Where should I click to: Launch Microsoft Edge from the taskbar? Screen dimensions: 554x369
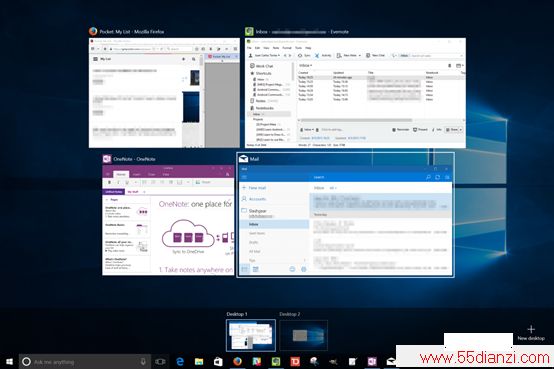(181, 361)
